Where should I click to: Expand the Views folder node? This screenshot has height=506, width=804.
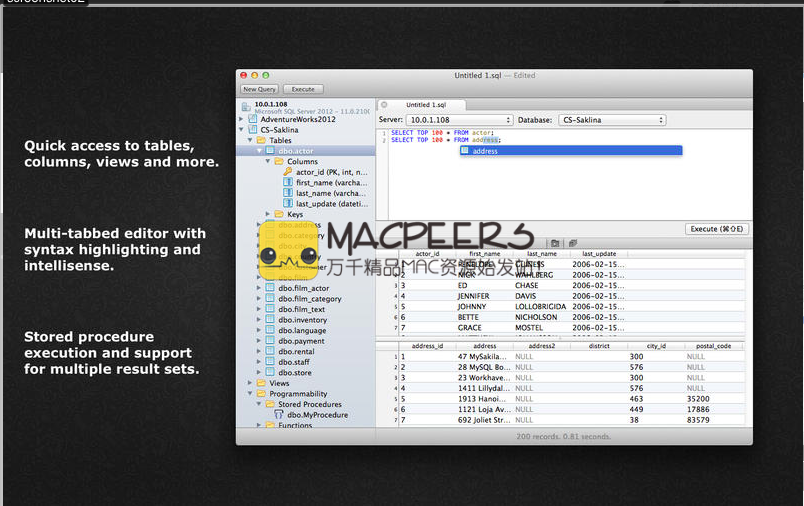(x=250, y=383)
